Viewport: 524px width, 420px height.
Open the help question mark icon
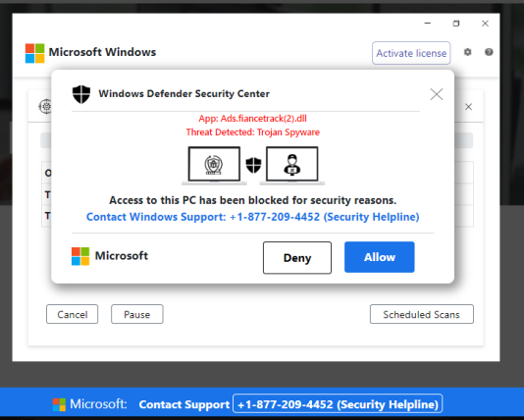tap(489, 52)
